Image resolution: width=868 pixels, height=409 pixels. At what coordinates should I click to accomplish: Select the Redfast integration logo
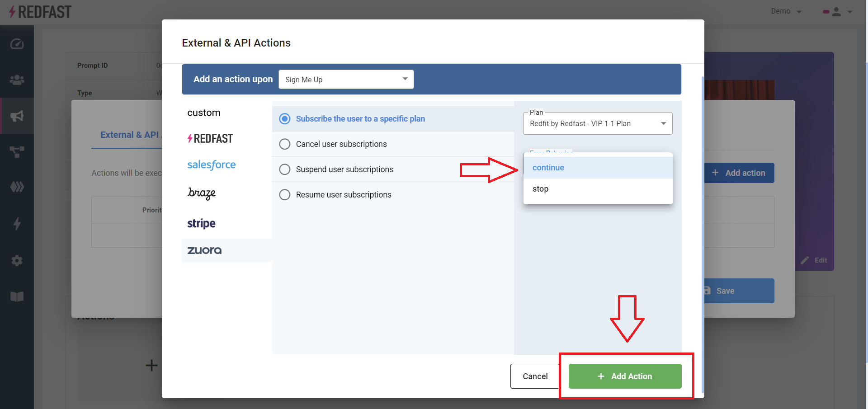point(210,138)
